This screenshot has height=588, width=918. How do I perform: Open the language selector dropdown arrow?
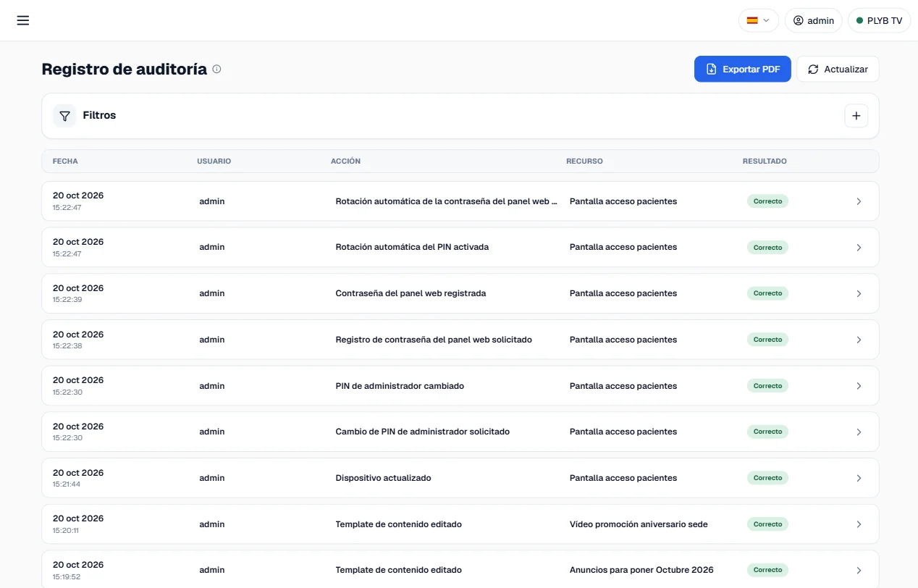766,20
